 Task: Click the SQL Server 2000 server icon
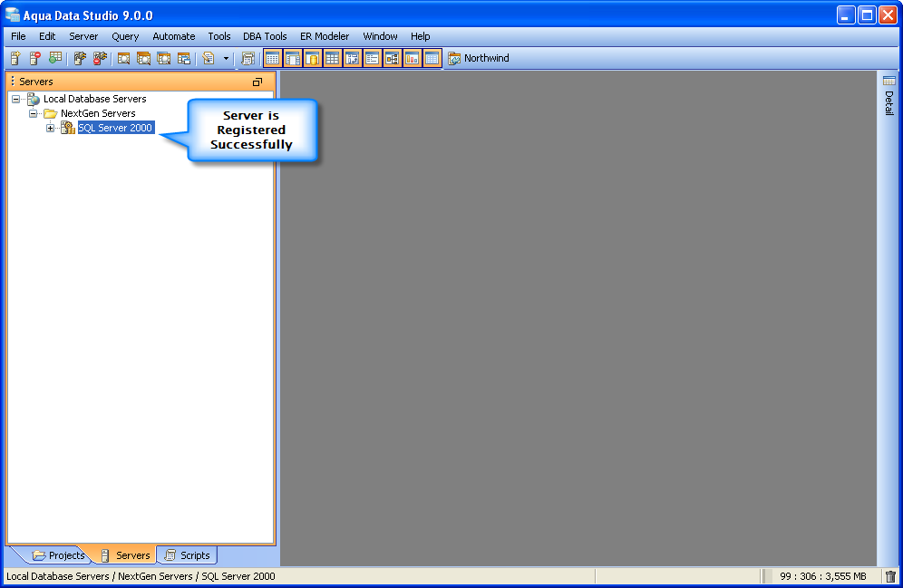point(68,128)
